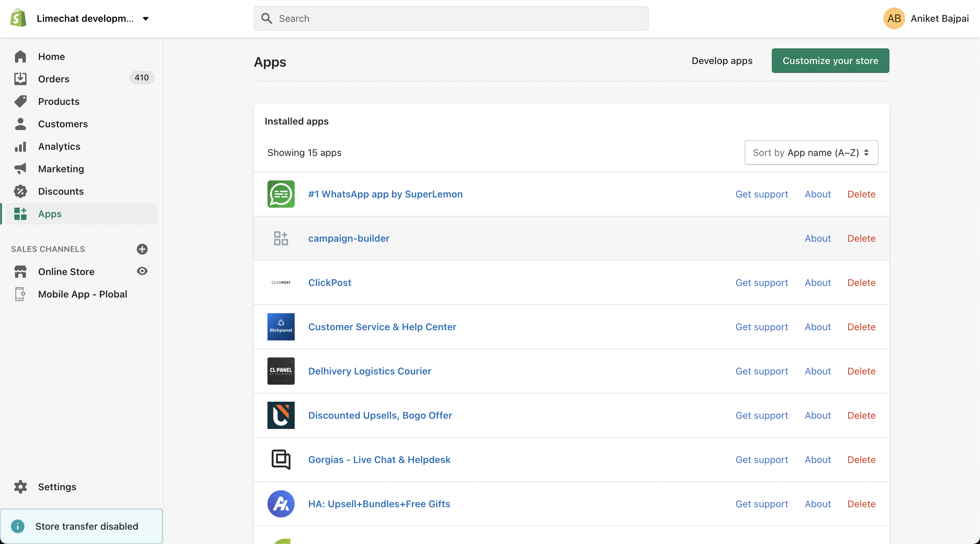Click About for campaign-builder
Screen dimensions: 980x544
[818, 238]
